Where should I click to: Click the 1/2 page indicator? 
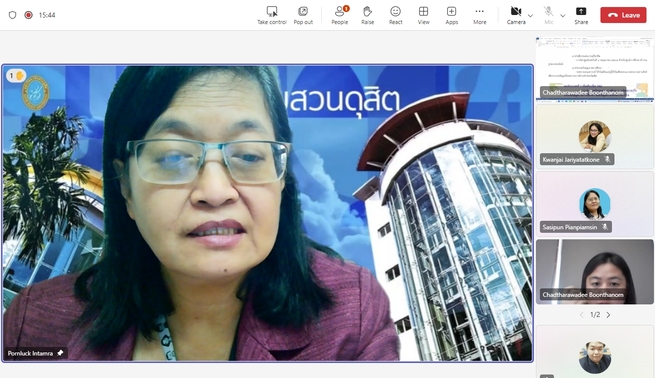595,315
